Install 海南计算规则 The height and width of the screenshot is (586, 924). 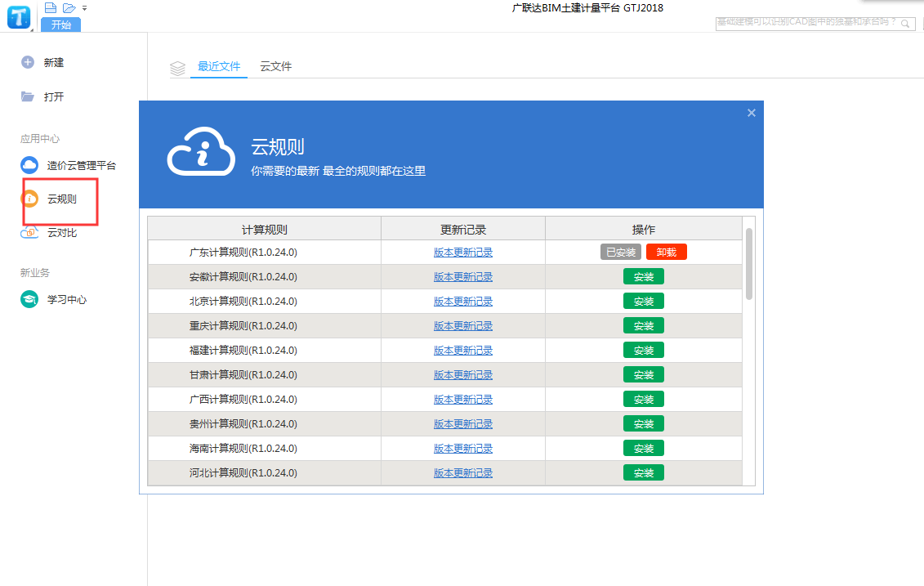tap(644, 448)
